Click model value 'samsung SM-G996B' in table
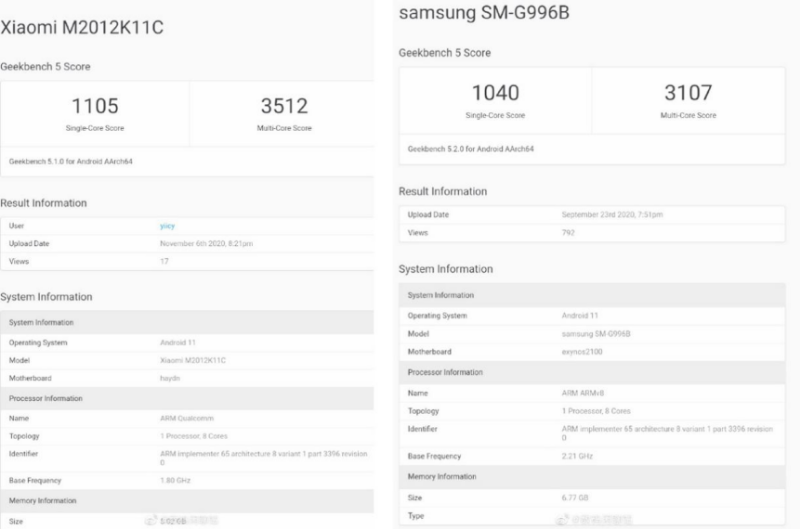The image size is (801, 530). tap(596, 334)
